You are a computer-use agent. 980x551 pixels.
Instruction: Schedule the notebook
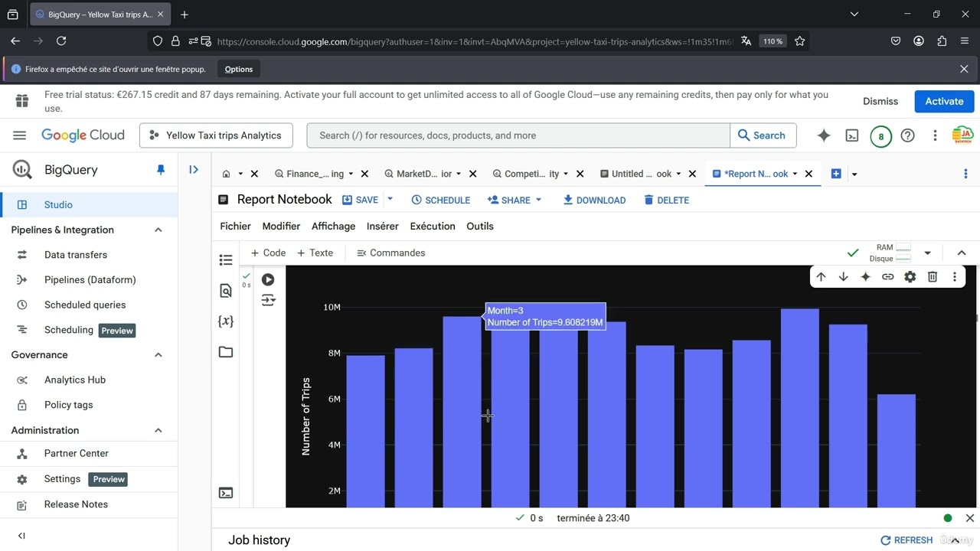441,200
